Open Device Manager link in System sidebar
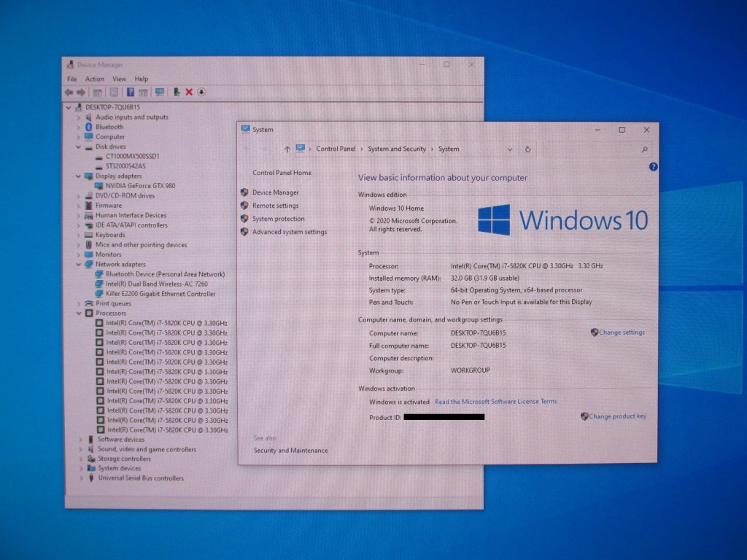 click(x=275, y=192)
